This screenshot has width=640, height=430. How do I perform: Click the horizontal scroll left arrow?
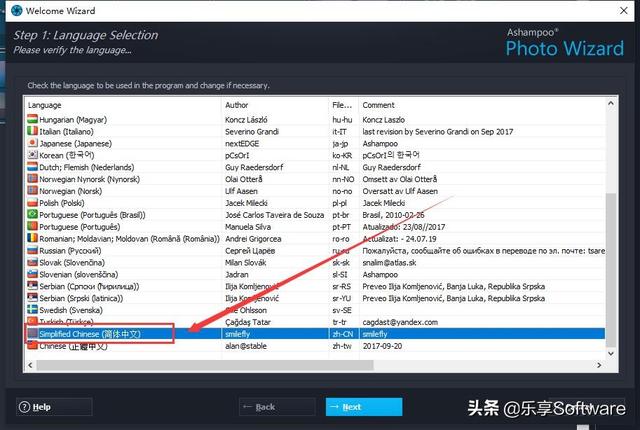[x=30, y=365]
